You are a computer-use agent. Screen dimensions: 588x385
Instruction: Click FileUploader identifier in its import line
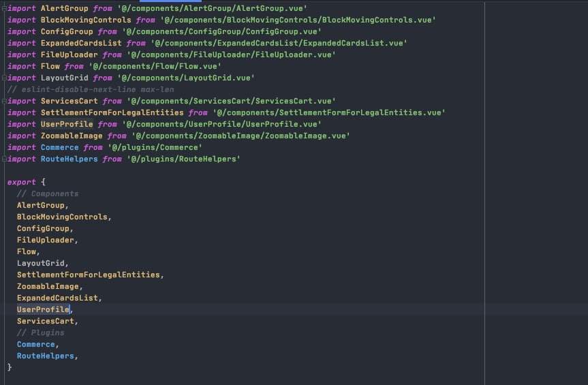point(69,55)
